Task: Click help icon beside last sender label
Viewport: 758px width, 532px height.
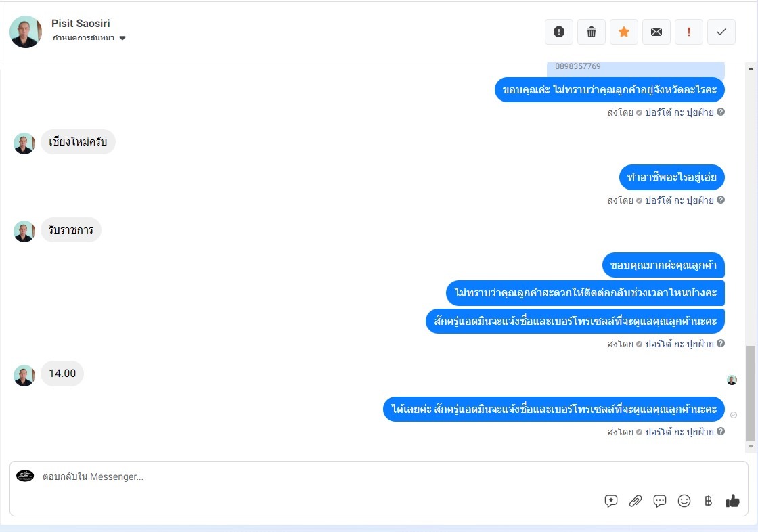Action: [x=720, y=431]
